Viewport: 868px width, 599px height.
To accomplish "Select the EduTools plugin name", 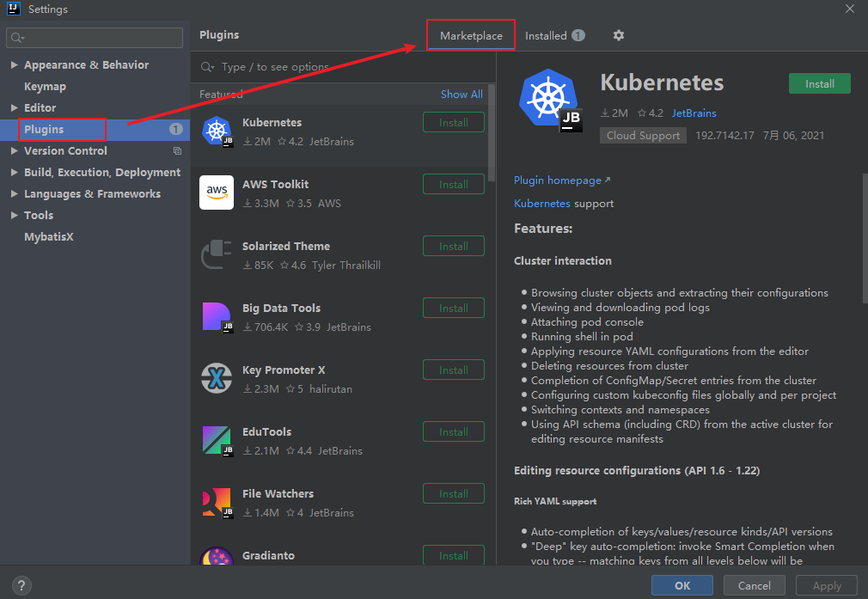I will click(266, 431).
